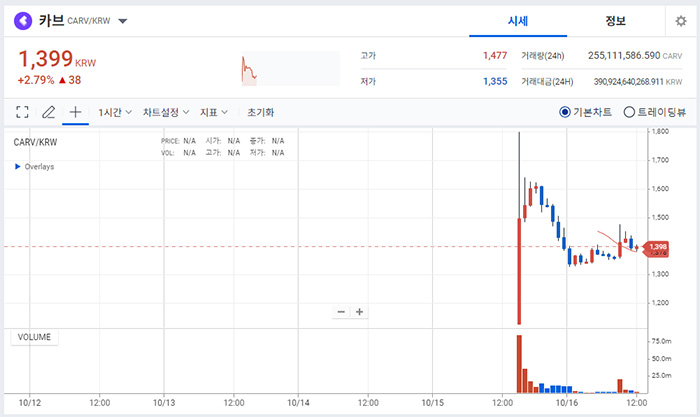Screen dimensions: 700x417
Task: Open the 지표 indicators dropdown
Action: pos(213,112)
